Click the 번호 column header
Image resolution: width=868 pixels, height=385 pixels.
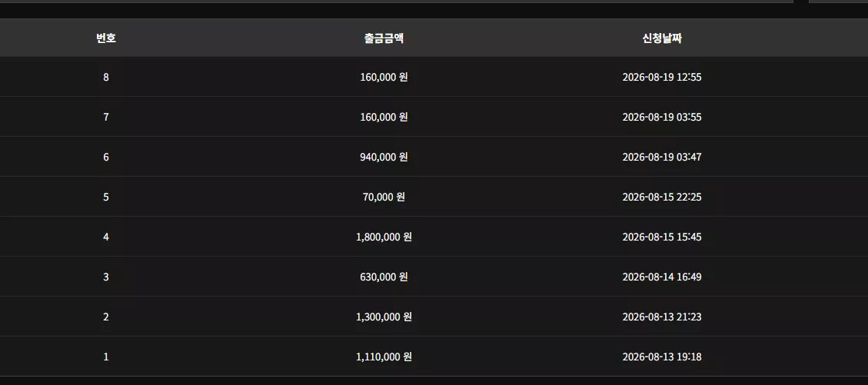pos(106,38)
